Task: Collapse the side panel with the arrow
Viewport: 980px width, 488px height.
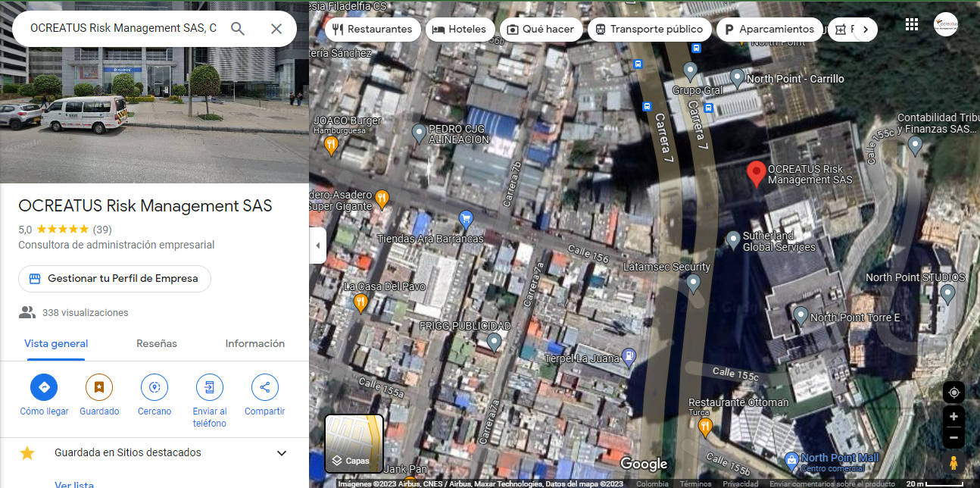Action: pyautogui.click(x=318, y=246)
